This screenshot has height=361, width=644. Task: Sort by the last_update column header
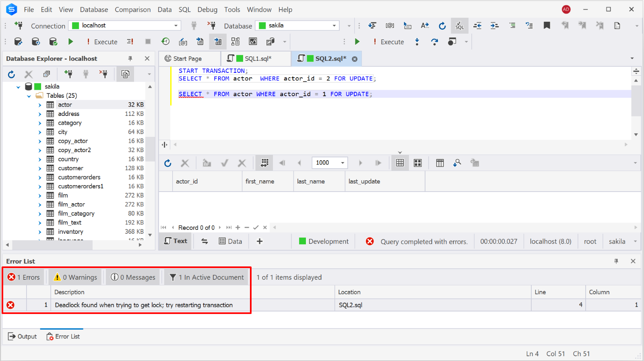click(385, 182)
